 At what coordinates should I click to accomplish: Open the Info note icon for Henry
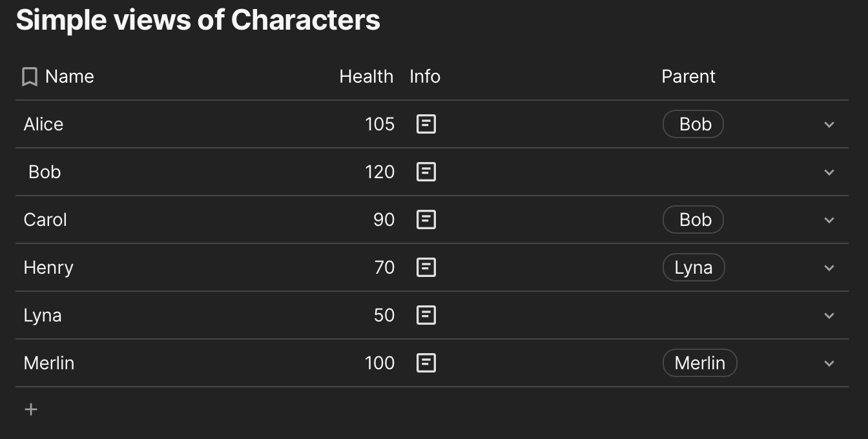coord(426,267)
